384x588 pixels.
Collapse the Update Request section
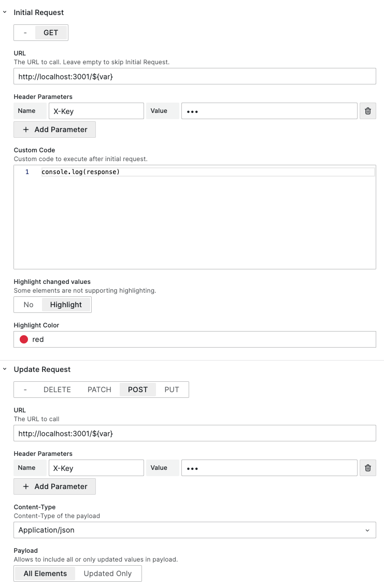5,369
